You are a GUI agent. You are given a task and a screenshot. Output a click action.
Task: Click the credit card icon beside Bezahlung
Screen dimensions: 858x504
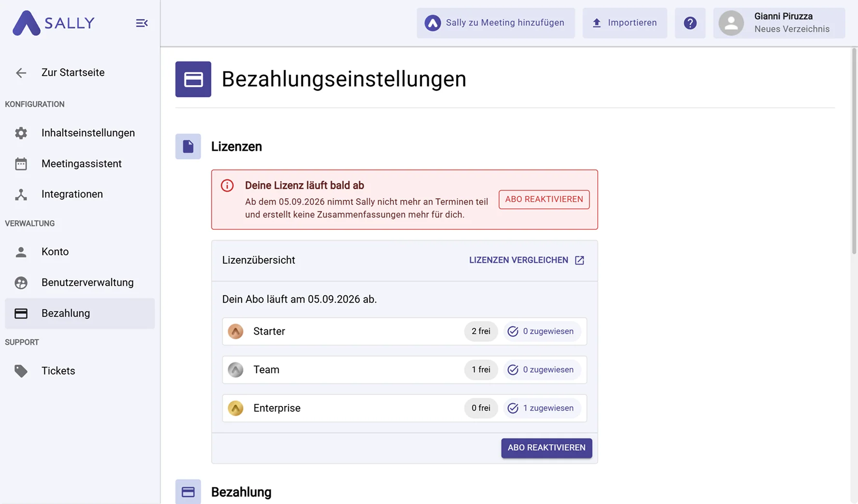point(21,313)
